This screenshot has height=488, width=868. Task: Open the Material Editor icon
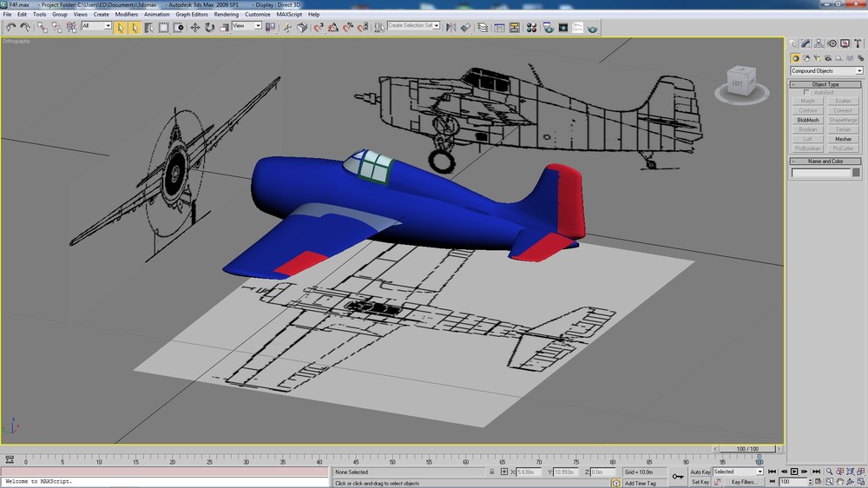point(531,27)
